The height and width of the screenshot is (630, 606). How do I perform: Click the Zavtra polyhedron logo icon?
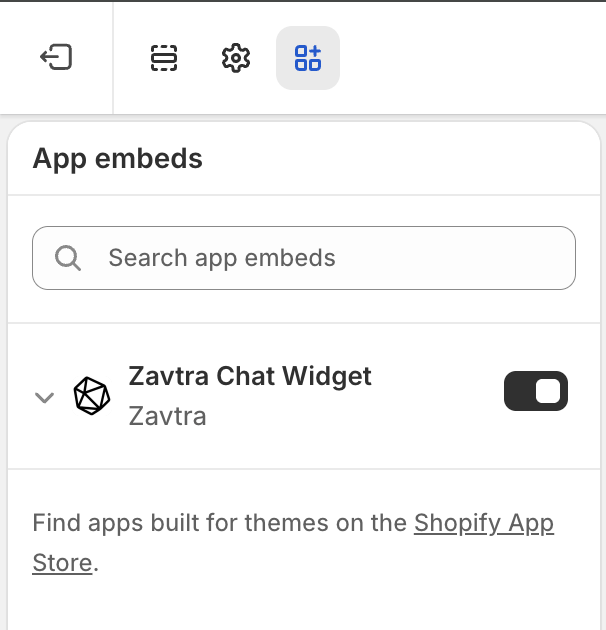92,396
